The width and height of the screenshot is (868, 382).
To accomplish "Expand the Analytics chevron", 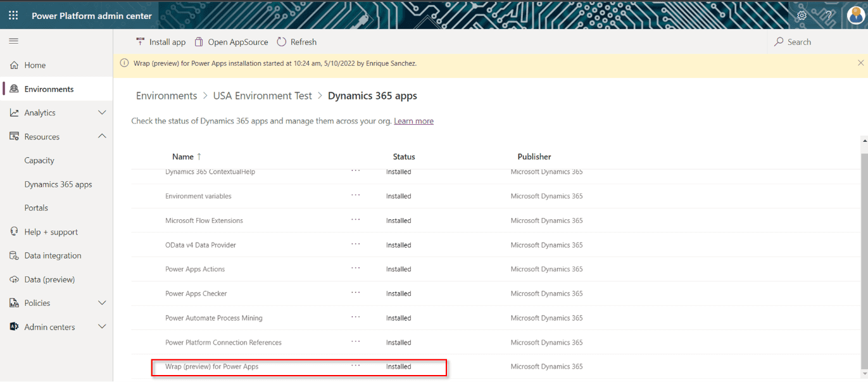I will 102,113.
